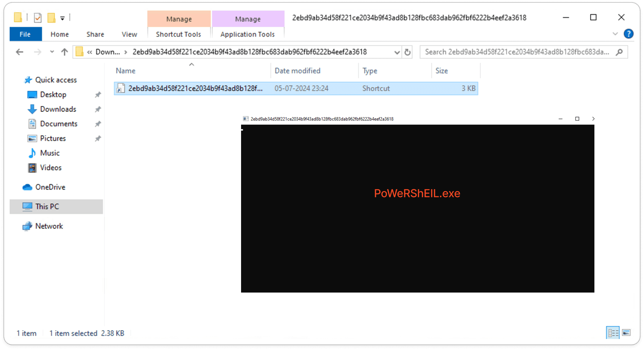Go back with the Back arrow
The image size is (644, 350).
[x=20, y=52]
